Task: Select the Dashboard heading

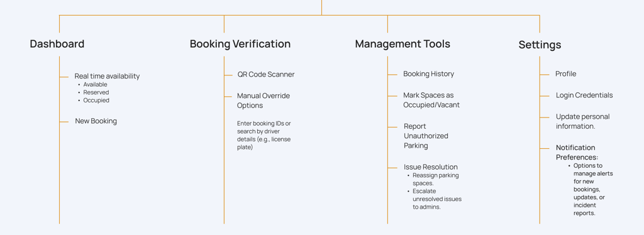Action: [57, 44]
